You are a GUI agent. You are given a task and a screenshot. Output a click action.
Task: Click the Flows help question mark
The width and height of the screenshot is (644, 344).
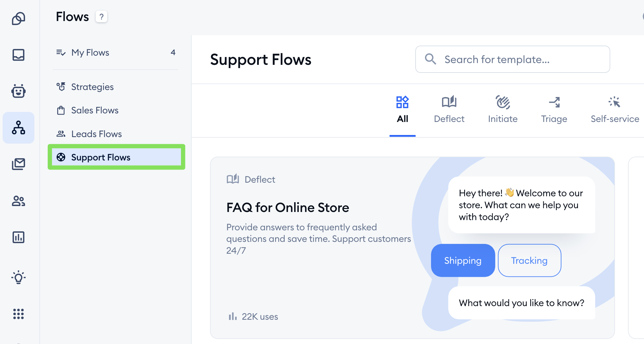[101, 17]
